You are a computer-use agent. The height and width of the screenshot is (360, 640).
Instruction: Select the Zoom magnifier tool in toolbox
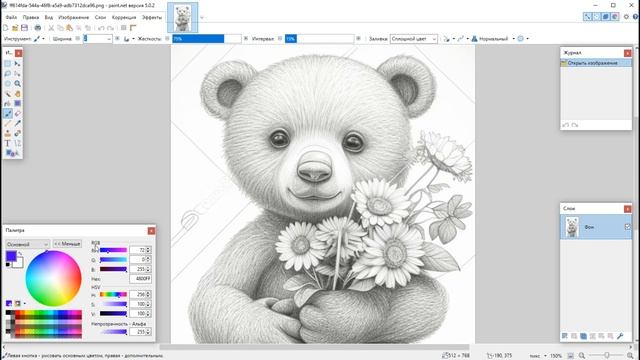(18, 84)
